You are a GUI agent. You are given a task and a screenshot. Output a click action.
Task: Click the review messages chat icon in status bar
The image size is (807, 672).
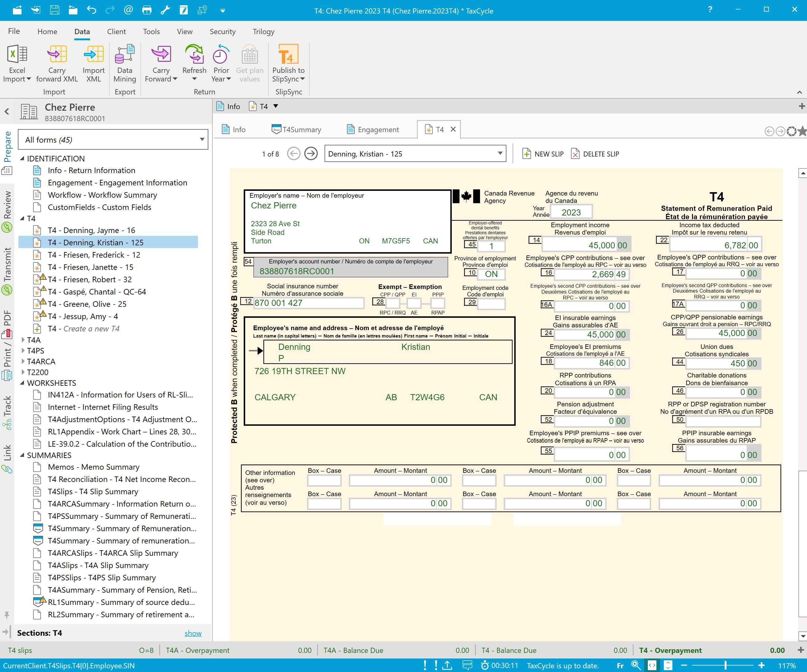click(467, 665)
